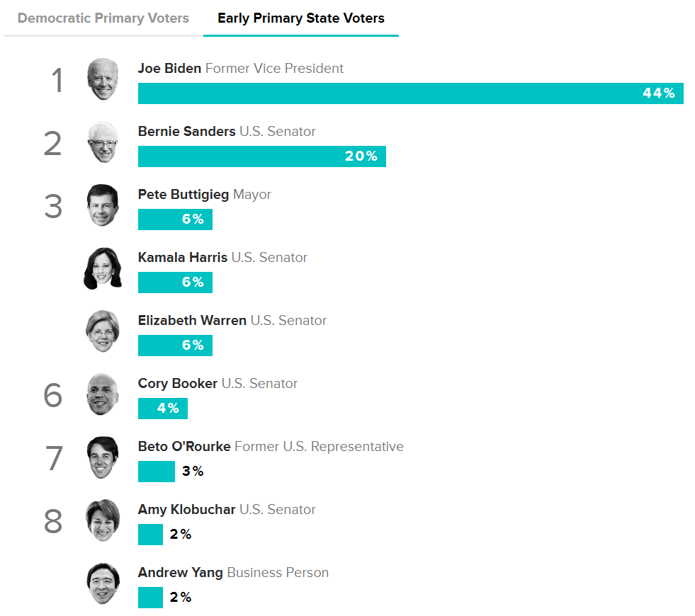Open the Joe Biden name link

point(169,69)
